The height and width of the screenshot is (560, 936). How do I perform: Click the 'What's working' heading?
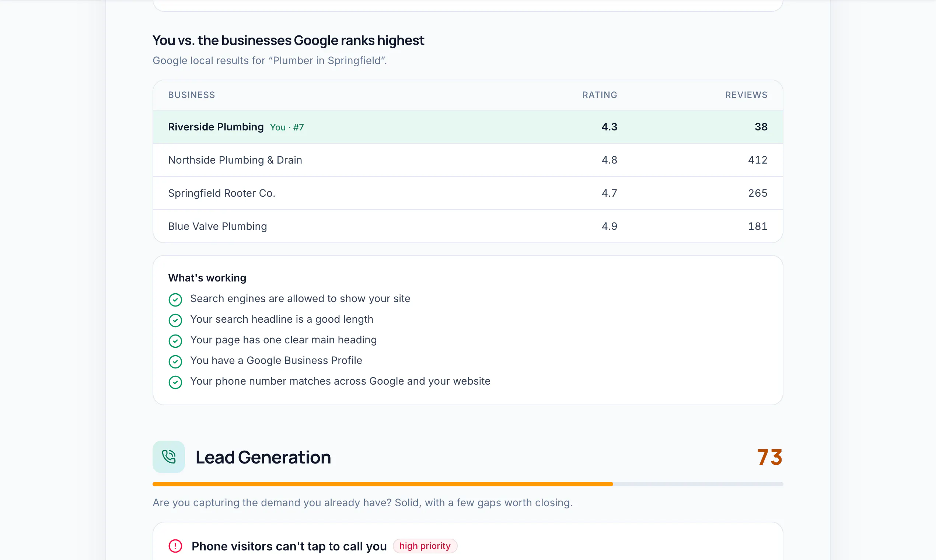pyautogui.click(x=207, y=278)
